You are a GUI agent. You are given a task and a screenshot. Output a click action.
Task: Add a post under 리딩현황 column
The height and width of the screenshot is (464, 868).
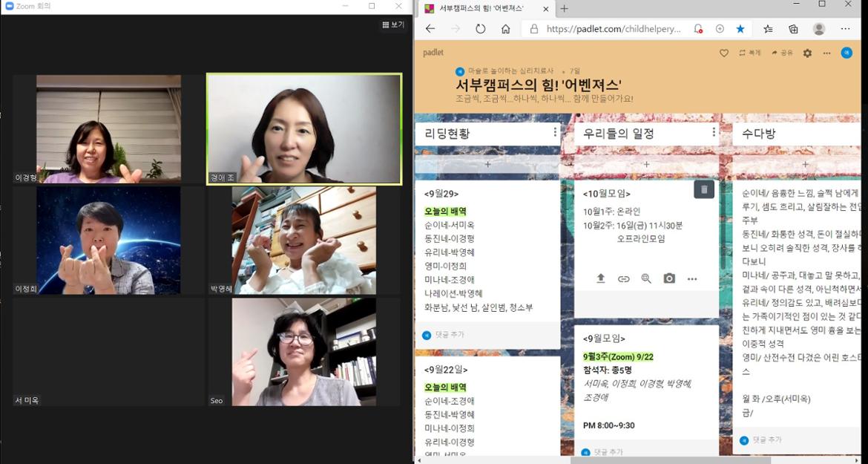[487, 164]
